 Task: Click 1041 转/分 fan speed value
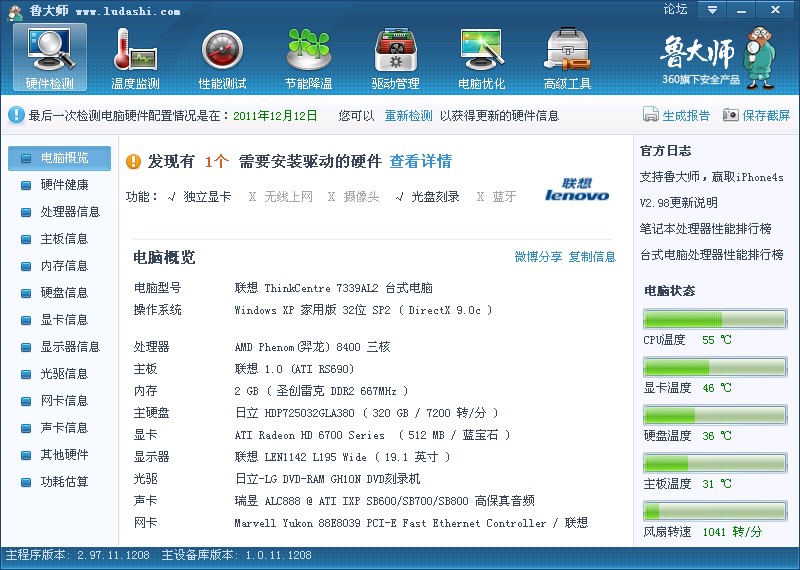tap(732, 532)
